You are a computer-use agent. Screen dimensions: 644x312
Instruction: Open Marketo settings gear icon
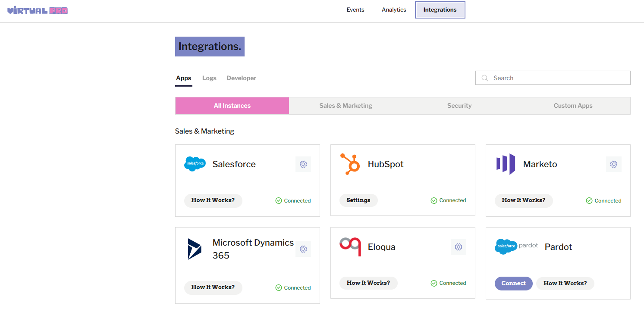coord(614,164)
